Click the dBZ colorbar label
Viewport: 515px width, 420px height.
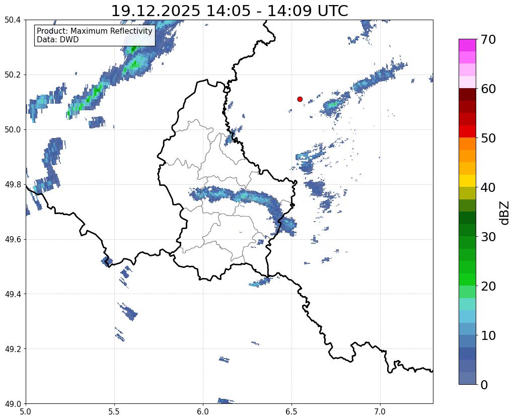point(505,213)
